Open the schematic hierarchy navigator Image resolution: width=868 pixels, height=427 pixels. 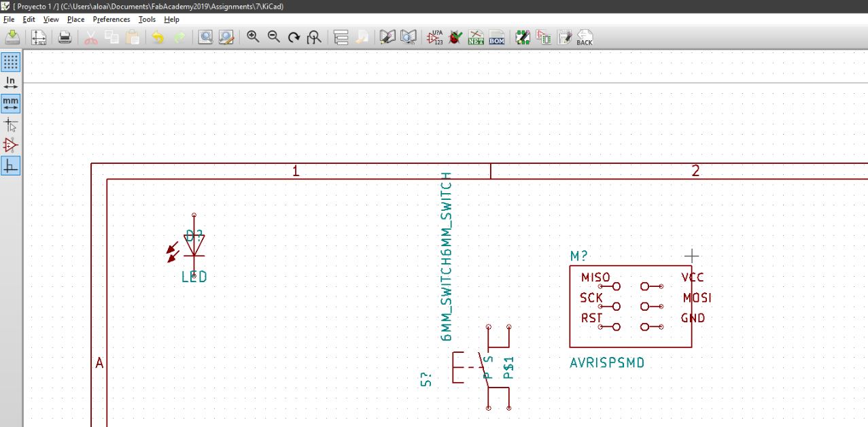[341, 37]
